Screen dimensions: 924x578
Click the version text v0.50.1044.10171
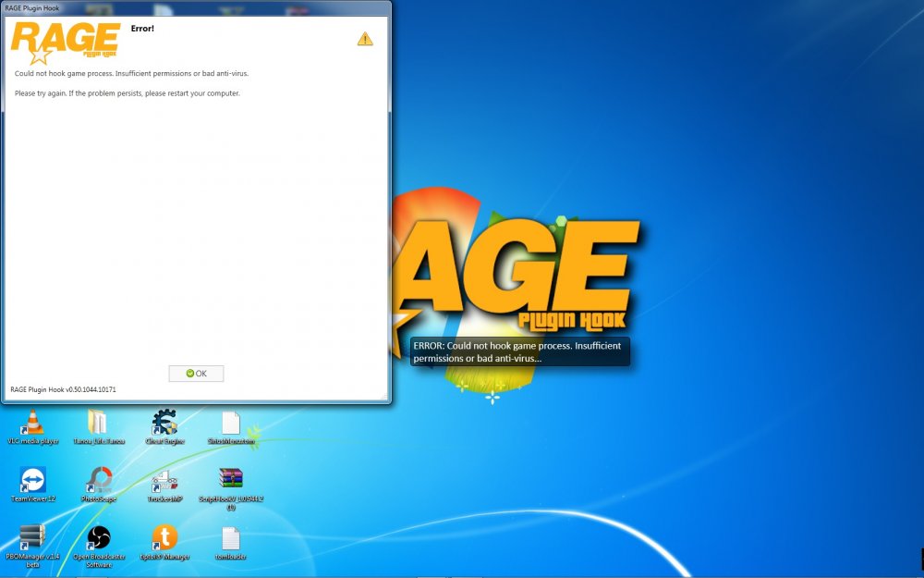pos(63,389)
